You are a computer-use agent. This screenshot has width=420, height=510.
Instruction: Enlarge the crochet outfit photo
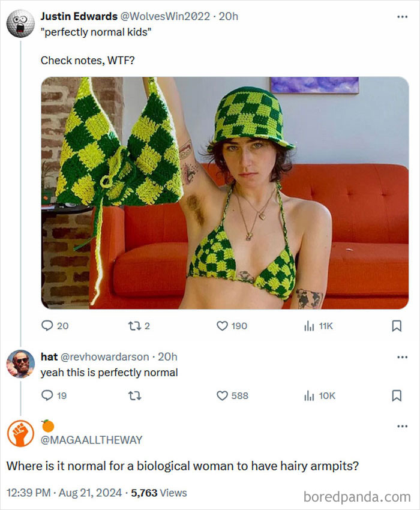tap(225, 193)
